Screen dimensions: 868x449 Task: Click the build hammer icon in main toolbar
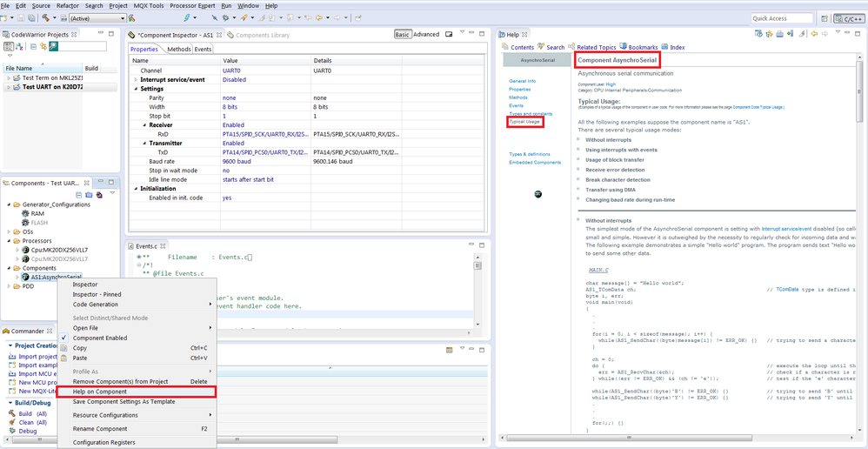pyautogui.click(x=45, y=17)
